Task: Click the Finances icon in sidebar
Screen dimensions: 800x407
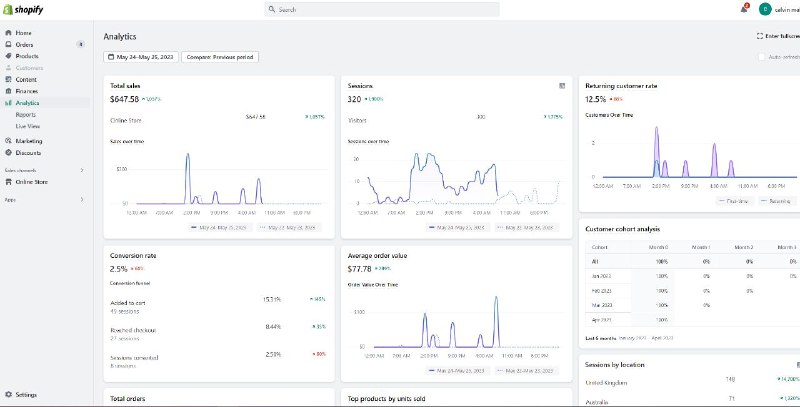Action: pyautogui.click(x=8, y=91)
